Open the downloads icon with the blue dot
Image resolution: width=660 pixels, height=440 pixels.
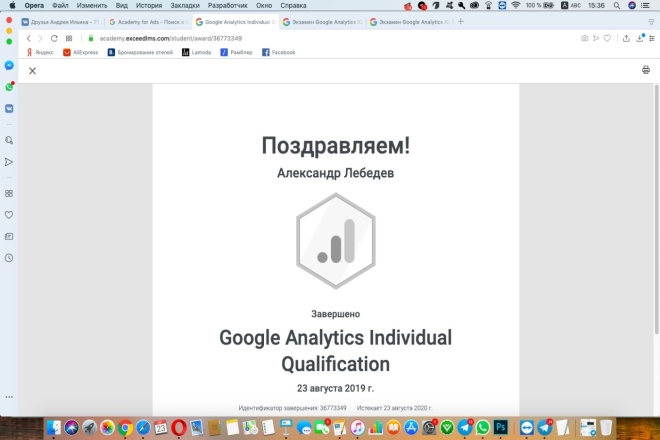pyautogui.click(x=640, y=38)
